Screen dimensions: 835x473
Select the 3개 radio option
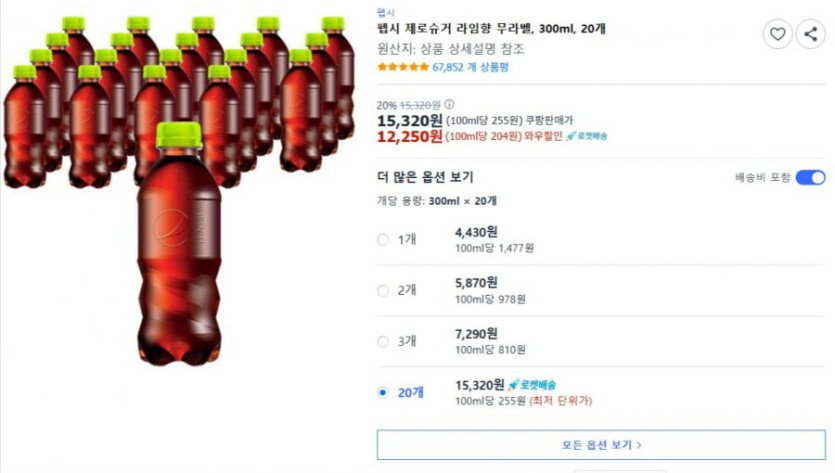(x=383, y=341)
